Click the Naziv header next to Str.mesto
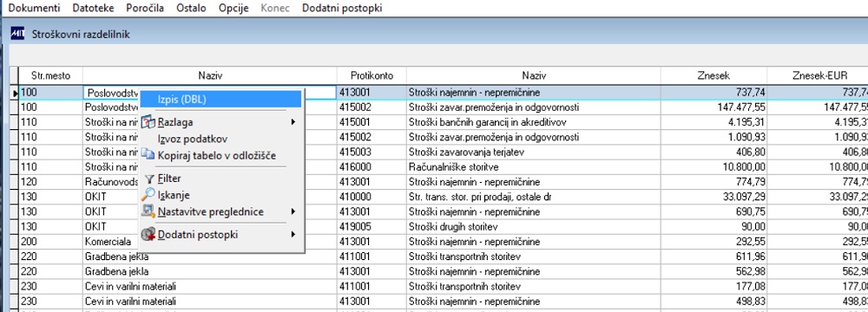868x312 pixels. (x=210, y=75)
